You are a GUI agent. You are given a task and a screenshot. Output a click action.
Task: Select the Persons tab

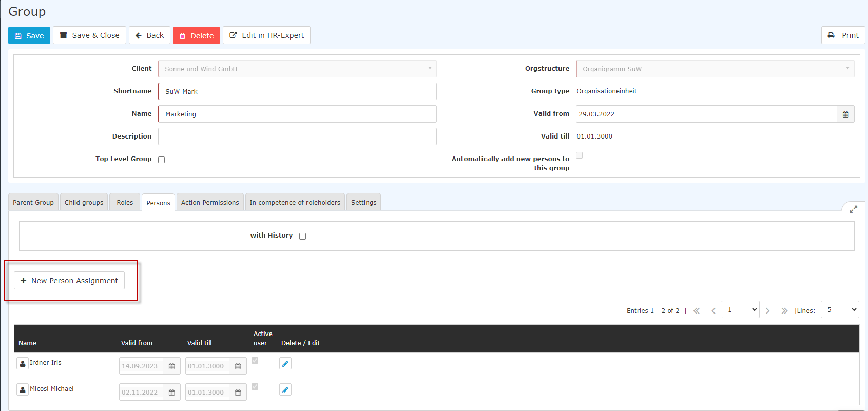pyautogui.click(x=158, y=203)
